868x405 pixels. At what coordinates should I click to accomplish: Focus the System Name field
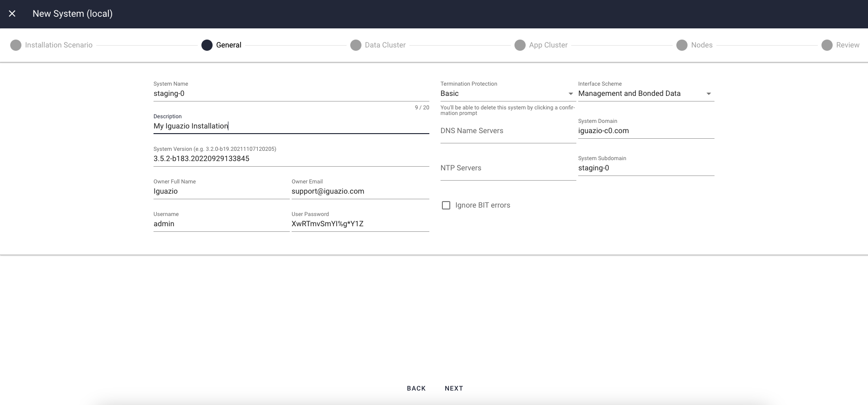click(291, 94)
